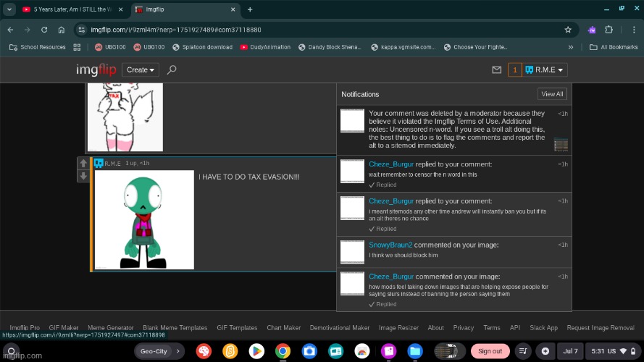Click the purple extension icon in the toolbar
The image size is (644, 362).
pyautogui.click(x=592, y=30)
